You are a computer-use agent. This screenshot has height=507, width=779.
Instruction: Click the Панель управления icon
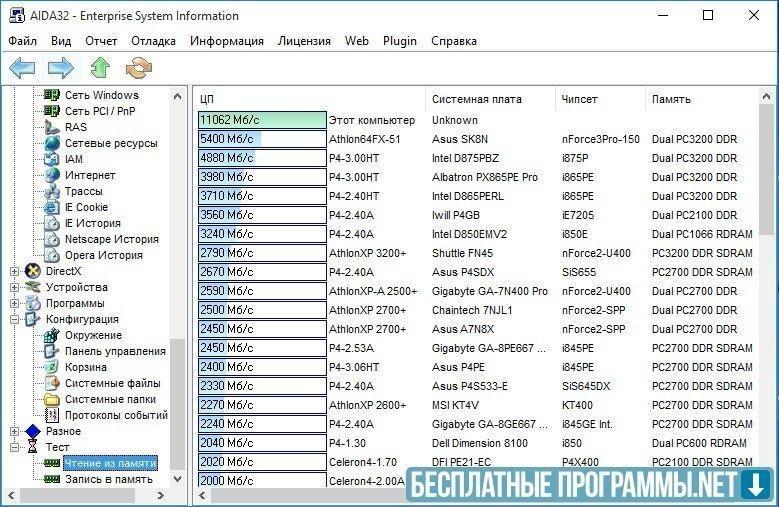(x=52, y=351)
